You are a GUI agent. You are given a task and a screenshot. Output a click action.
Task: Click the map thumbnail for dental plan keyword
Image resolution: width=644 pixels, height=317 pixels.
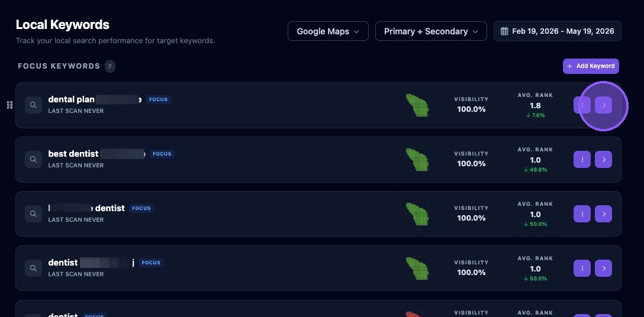(x=417, y=105)
